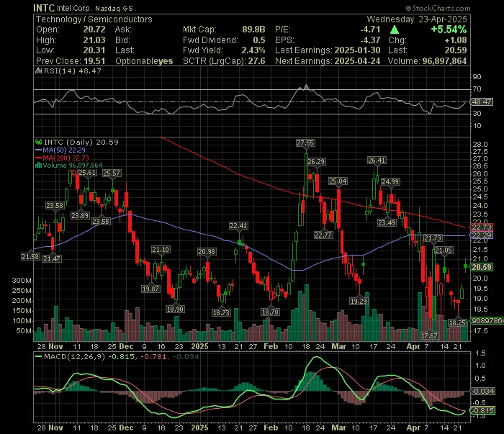Click the 21.05 price label

pyautogui.click(x=444, y=250)
